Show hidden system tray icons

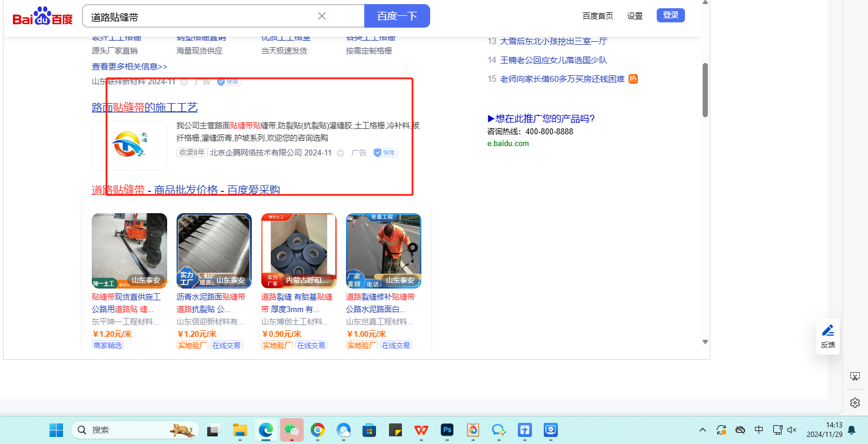(x=703, y=430)
